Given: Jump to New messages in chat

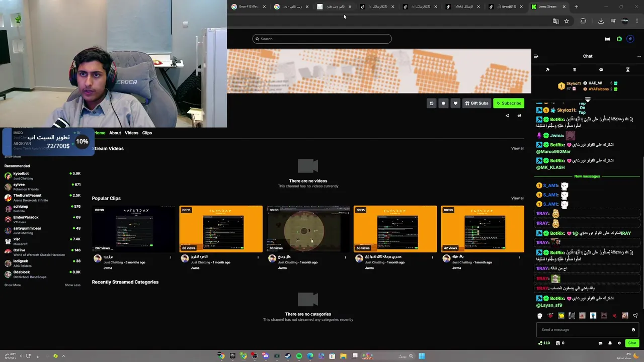Looking at the screenshot, I should coord(587,176).
